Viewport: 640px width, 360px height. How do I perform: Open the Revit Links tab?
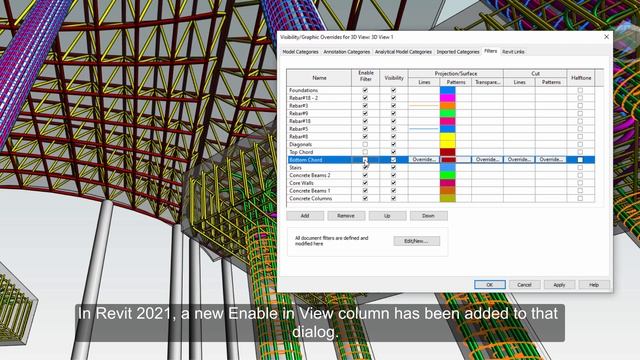pos(513,52)
